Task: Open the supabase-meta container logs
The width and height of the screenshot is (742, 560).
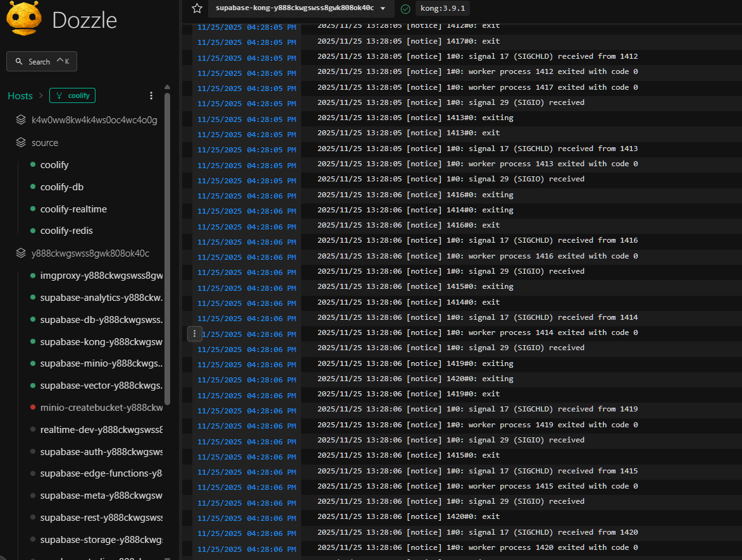Action: tap(101, 496)
